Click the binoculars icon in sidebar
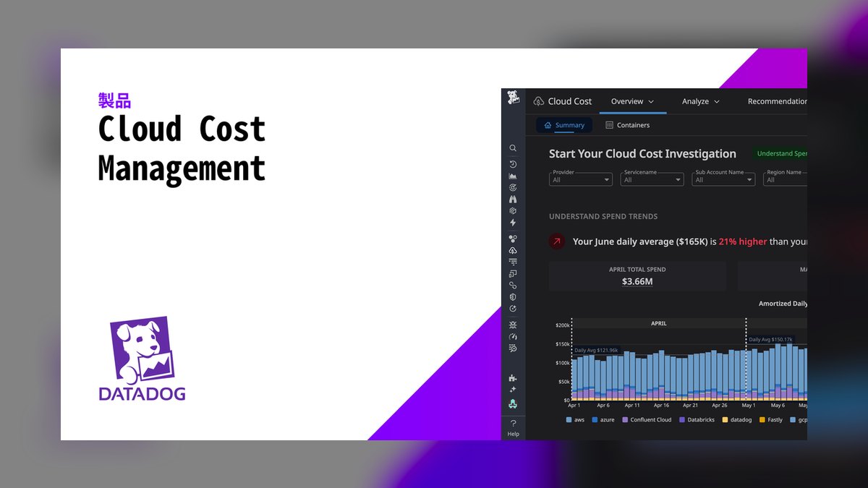The height and width of the screenshot is (488, 868). pyautogui.click(x=513, y=199)
